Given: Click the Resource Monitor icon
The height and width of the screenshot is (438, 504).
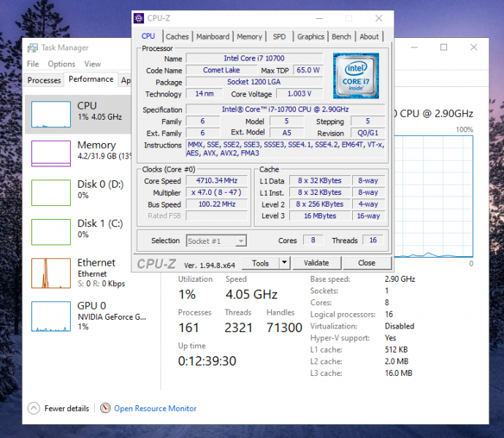Looking at the screenshot, I should coord(106,408).
